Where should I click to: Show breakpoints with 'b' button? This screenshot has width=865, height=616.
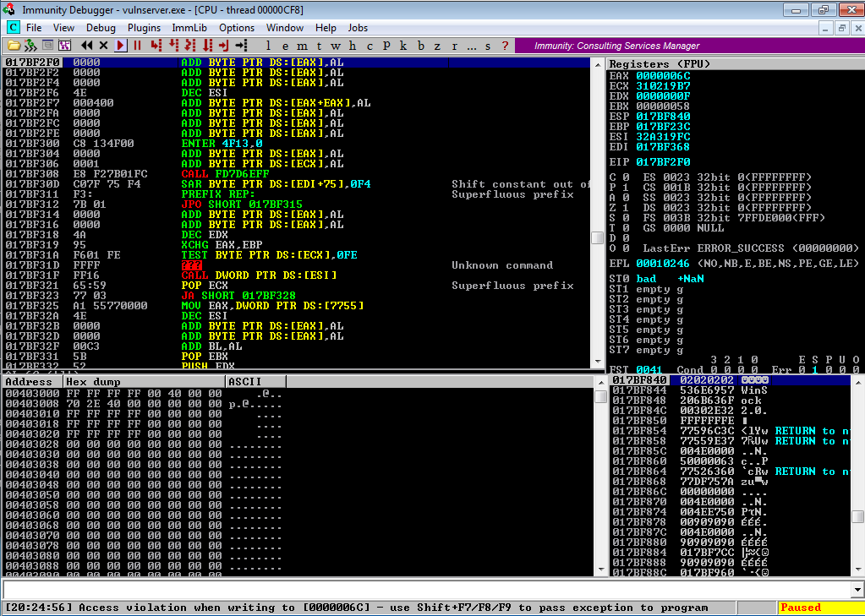(421, 46)
